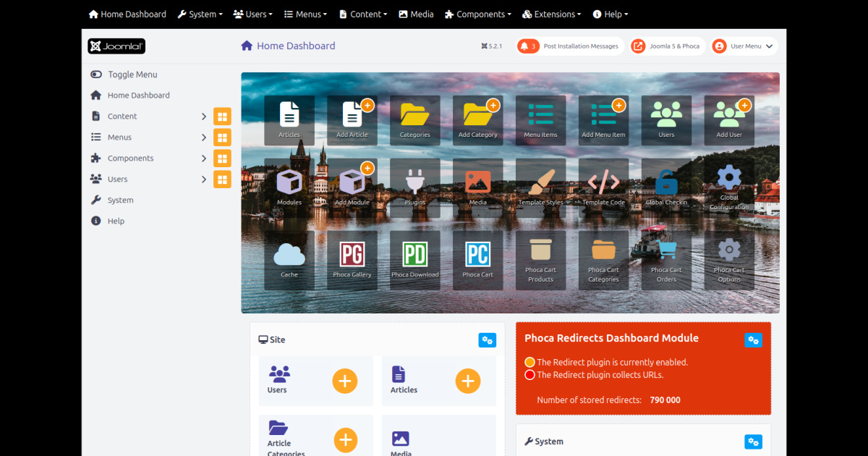Open the System dropdown in top bar
The image size is (868, 456).
(200, 14)
